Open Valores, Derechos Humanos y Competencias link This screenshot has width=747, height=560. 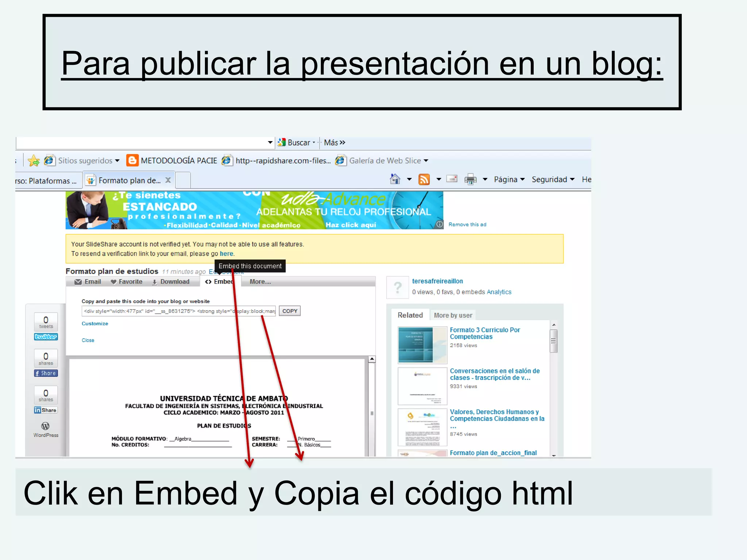click(497, 419)
